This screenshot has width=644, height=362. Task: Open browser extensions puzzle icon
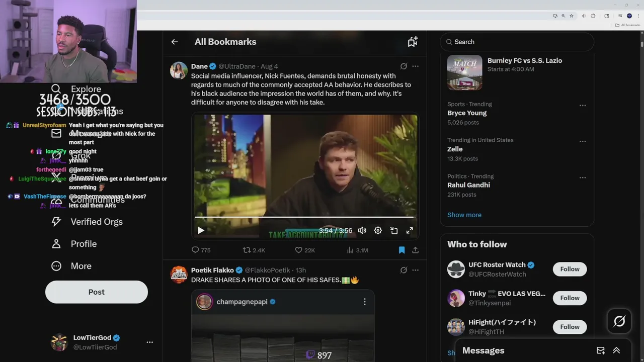[x=593, y=16]
